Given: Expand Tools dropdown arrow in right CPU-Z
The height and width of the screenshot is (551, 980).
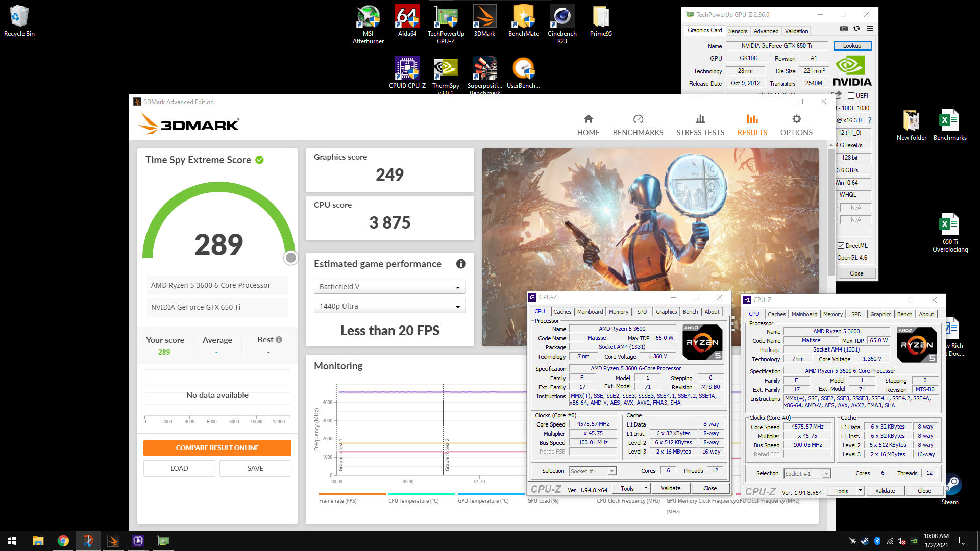Looking at the screenshot, I should click(860, 491).
